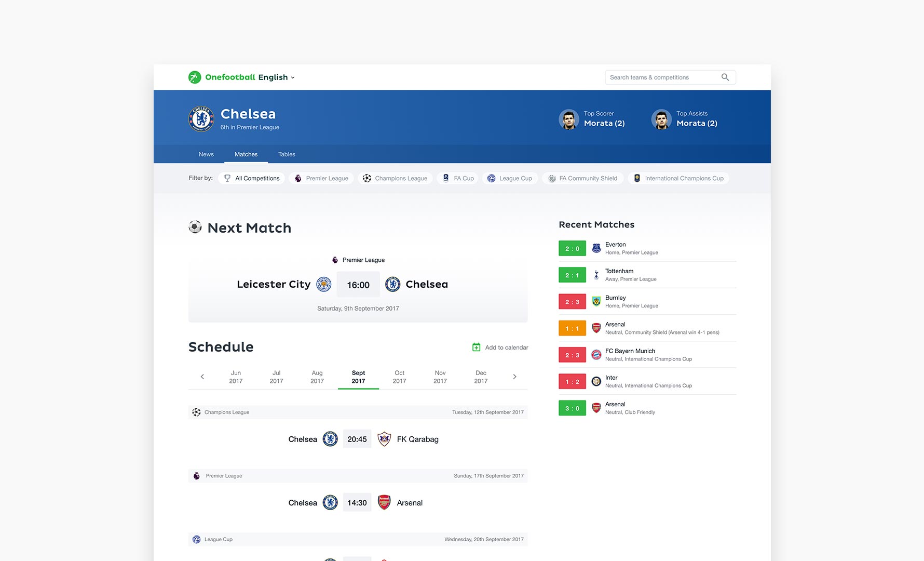924x561 pixels.
Task: Open the 1:2 Inter result
Action: (x=572, y=382)
